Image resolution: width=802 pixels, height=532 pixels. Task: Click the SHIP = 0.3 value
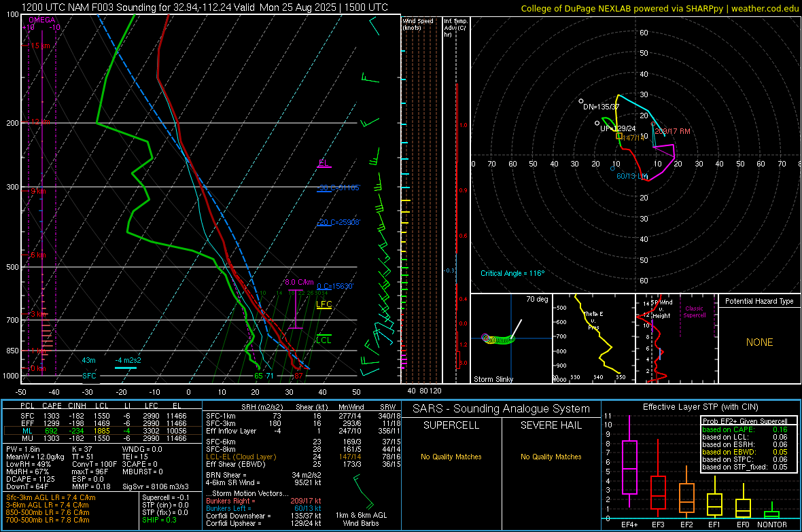(x=159, y=520)
